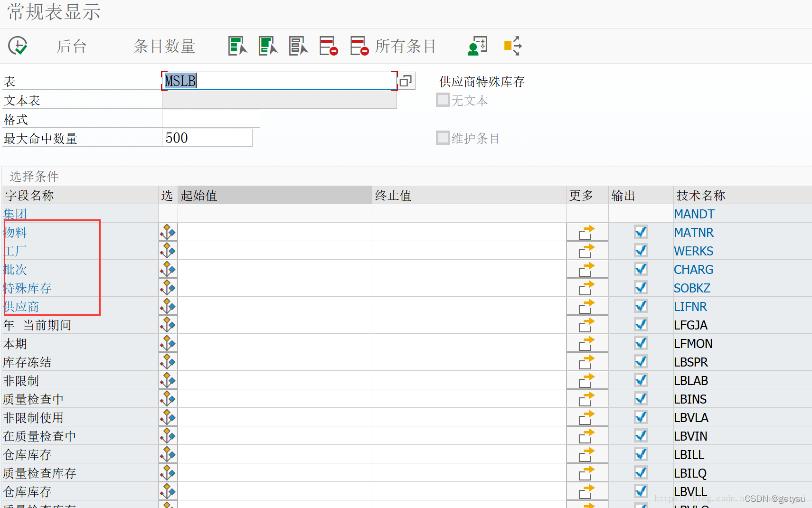Viewport: 812px width, 508px height.
Task: Click the selection option icon for 批次 row
Action: (168, 269)
